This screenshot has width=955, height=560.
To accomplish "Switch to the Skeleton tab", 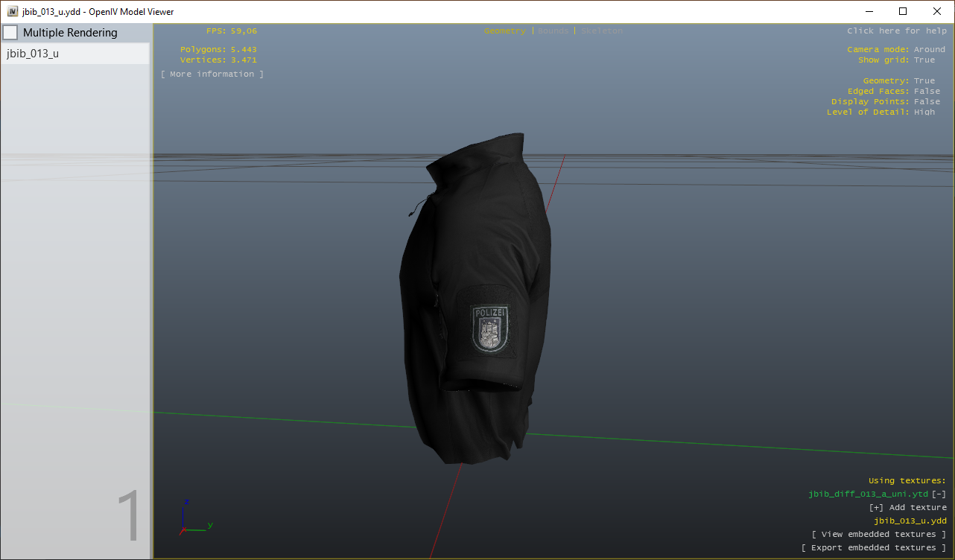I will click(x=601, y=31).
